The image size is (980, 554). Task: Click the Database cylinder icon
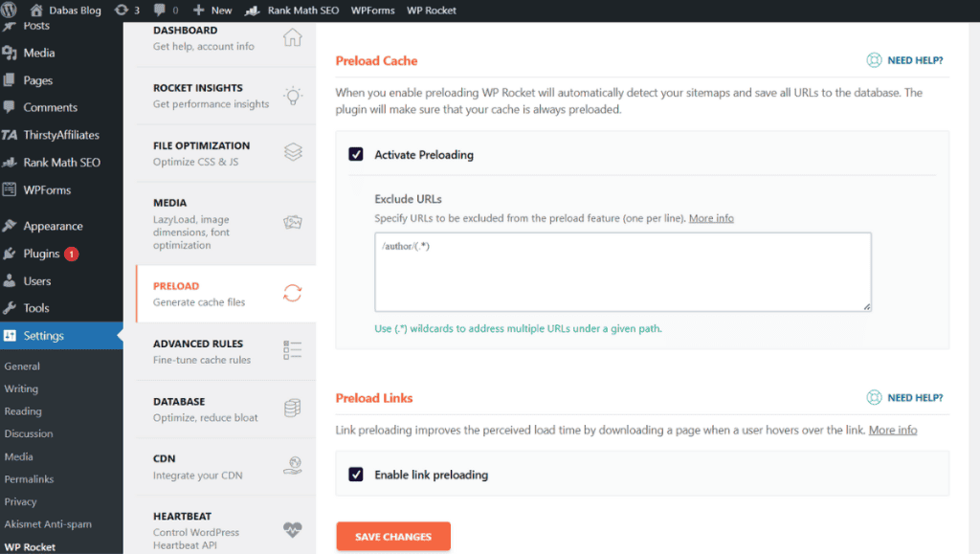pos(292,409)
